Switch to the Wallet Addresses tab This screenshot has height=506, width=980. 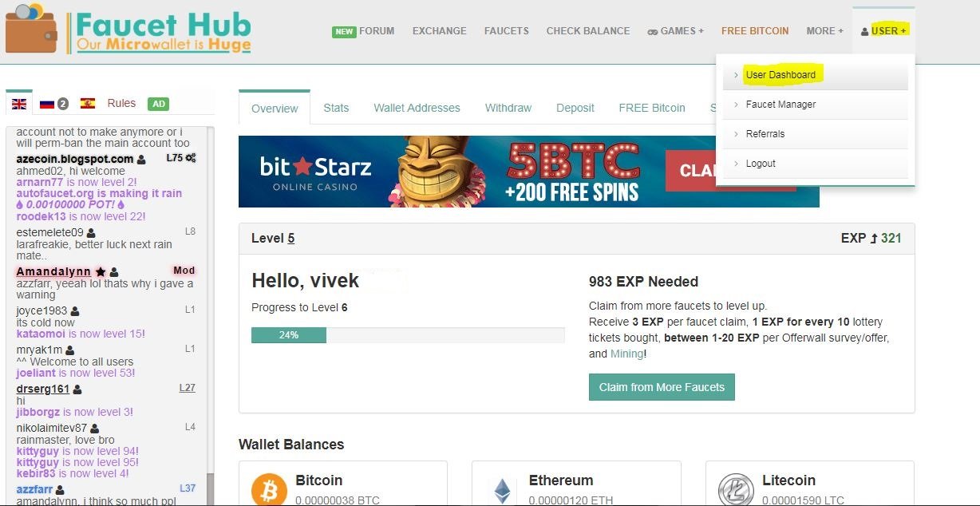[x=417, y=108]
